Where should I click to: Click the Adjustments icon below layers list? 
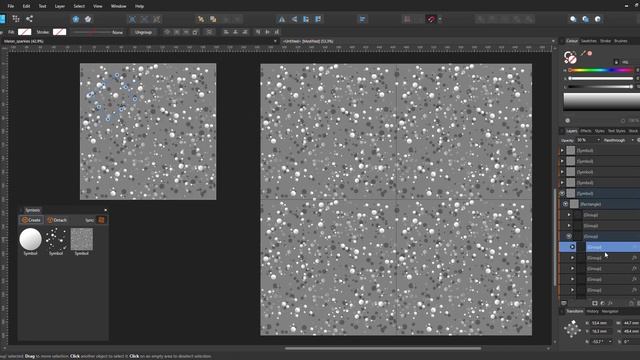pyautogui.click(x=602, y=303)
